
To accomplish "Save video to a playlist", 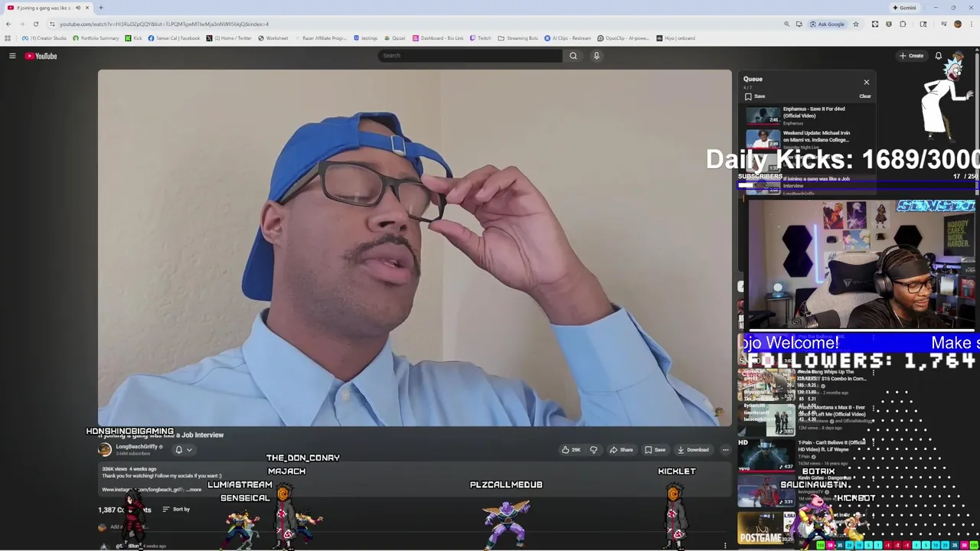I will click(655, 450).
